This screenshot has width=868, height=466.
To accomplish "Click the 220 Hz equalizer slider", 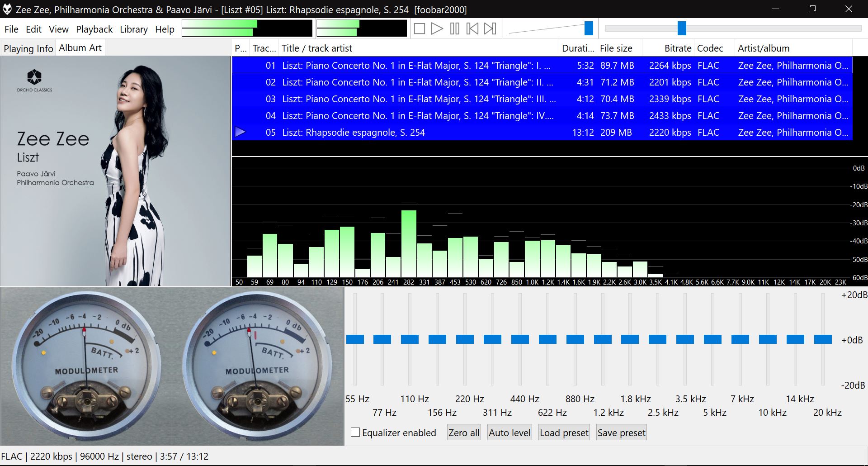I will 465,339.
